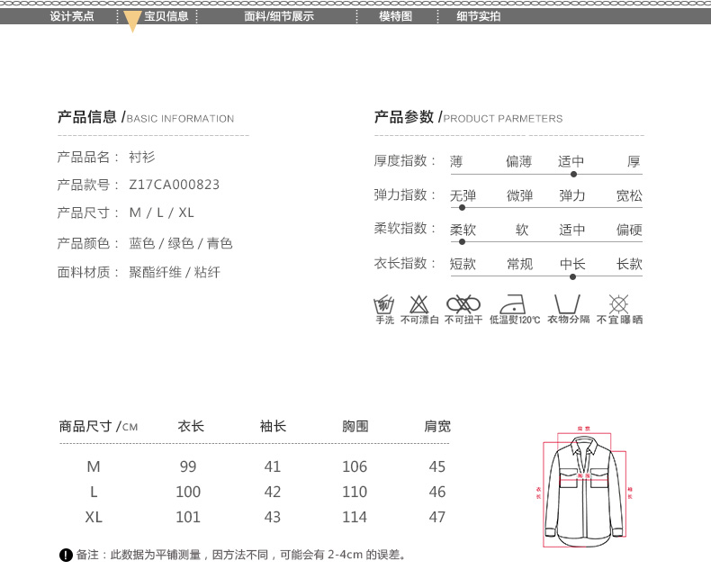Click the product code Z17CA000823
This screenshot has width=711, height=588.
coord(175,185)
